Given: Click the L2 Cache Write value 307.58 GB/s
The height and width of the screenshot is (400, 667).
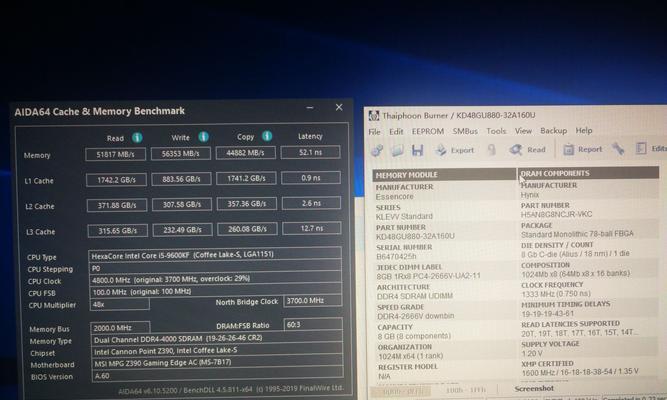Looking at the screenshot, I should 182,204.
